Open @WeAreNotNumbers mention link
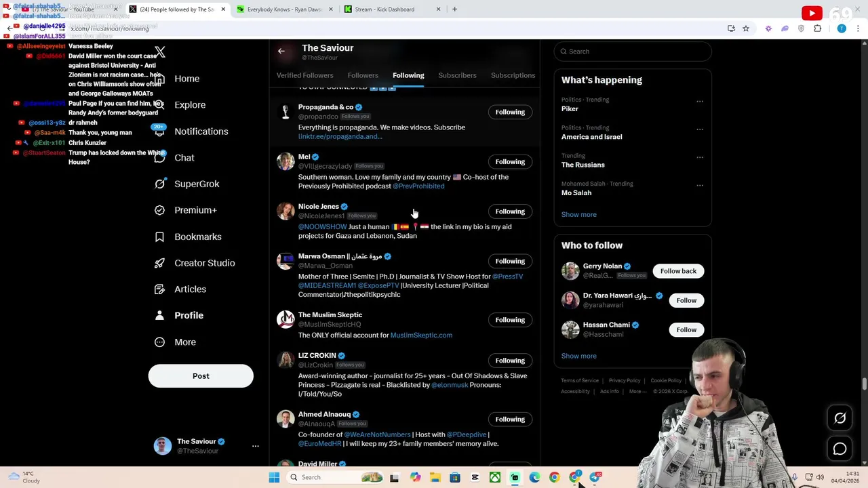Viewport: 868px width, 488px height. [377, 434]
